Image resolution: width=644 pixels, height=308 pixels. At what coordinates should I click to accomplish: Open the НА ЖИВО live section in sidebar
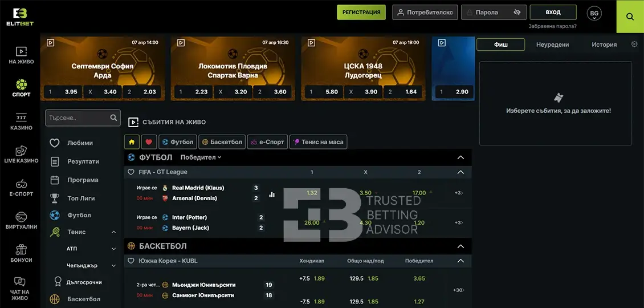(x=21, y=55)
